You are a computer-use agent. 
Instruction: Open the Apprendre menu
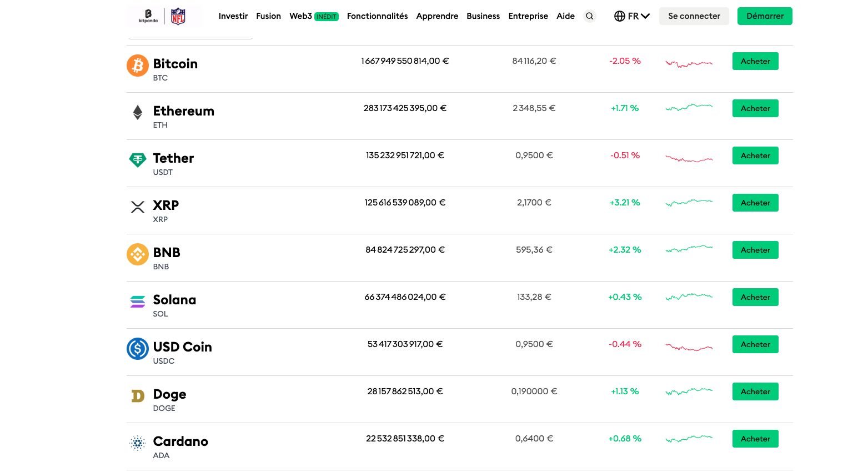[437, 16]
